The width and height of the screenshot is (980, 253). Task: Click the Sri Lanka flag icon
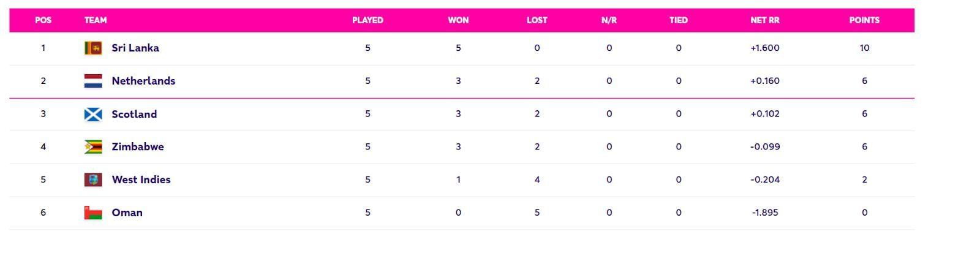[x=93, y=48]
